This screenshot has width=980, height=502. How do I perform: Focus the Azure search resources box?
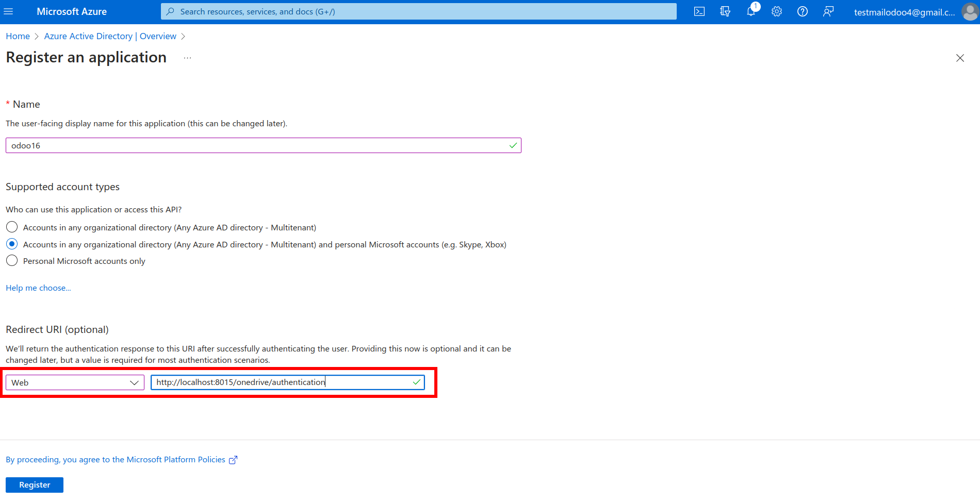click(418, 11)
